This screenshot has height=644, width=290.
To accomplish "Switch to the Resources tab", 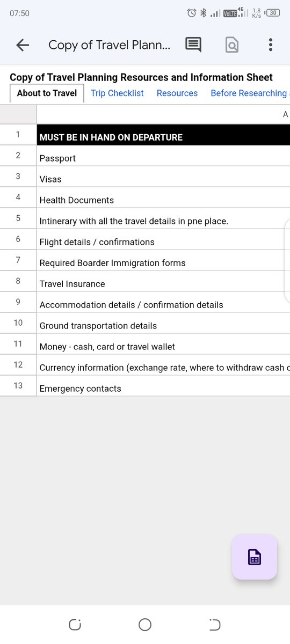I will click(x=177, y=93).
